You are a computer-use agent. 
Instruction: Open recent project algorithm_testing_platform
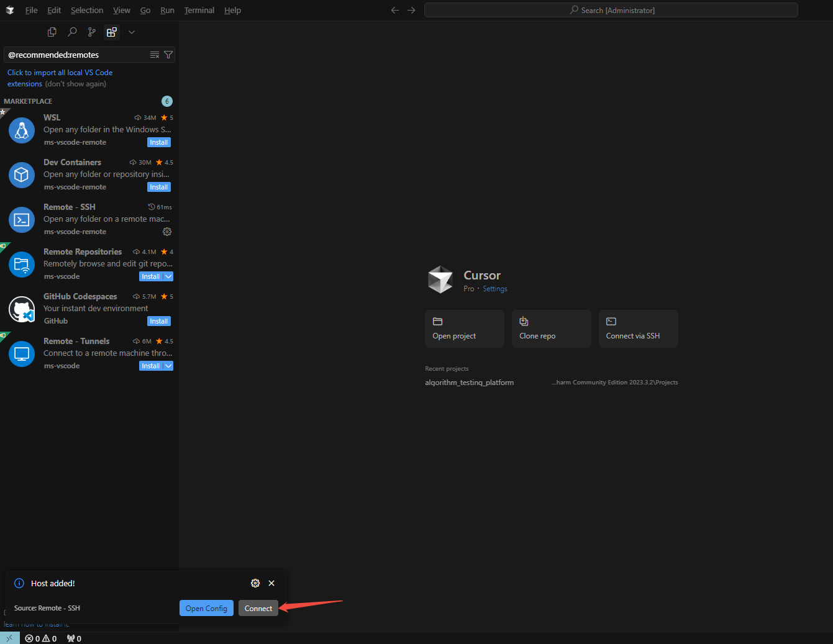[470, 383]
